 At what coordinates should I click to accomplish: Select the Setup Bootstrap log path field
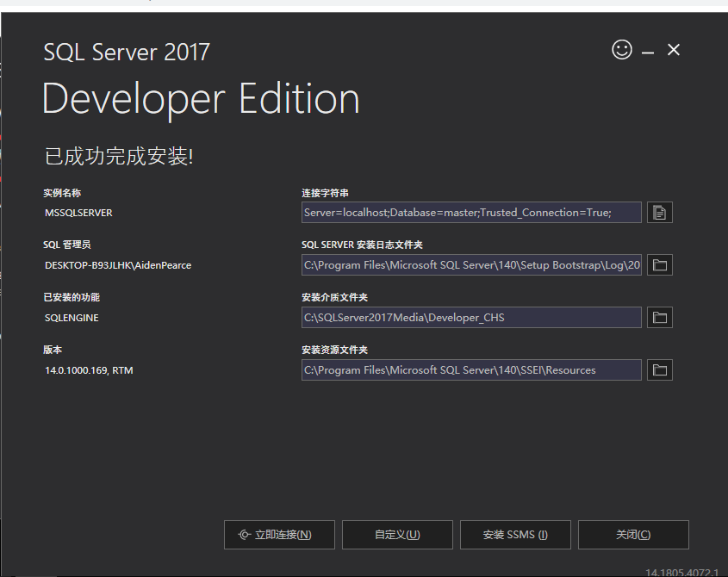click(x=472, y=265)
